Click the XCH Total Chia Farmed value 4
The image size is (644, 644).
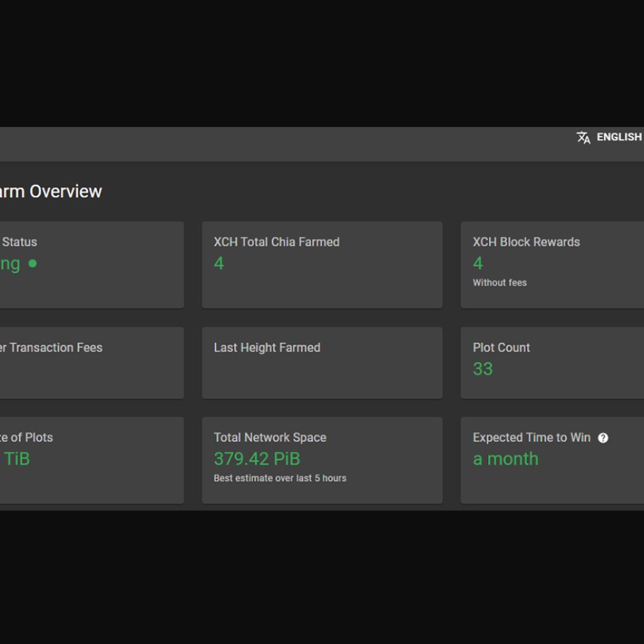tap(219, 264)
